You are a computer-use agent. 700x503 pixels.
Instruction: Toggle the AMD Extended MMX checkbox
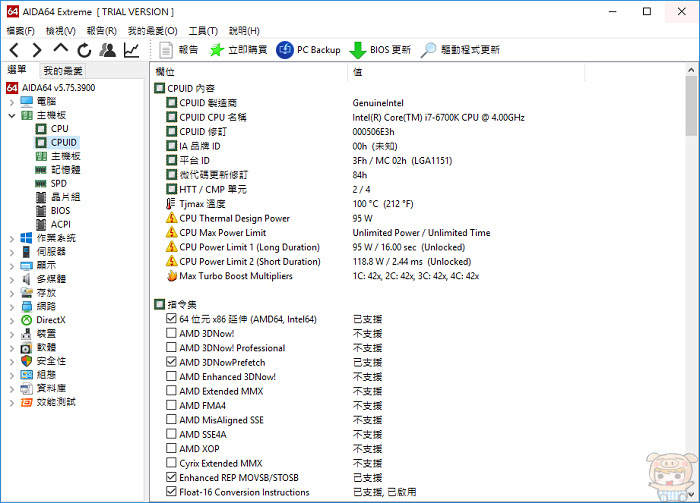[171, 391]
